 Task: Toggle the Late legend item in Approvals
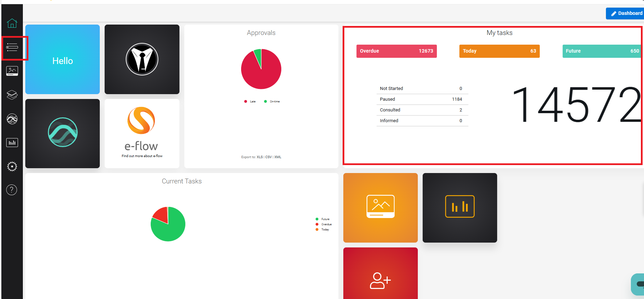(x=250, y=102)
